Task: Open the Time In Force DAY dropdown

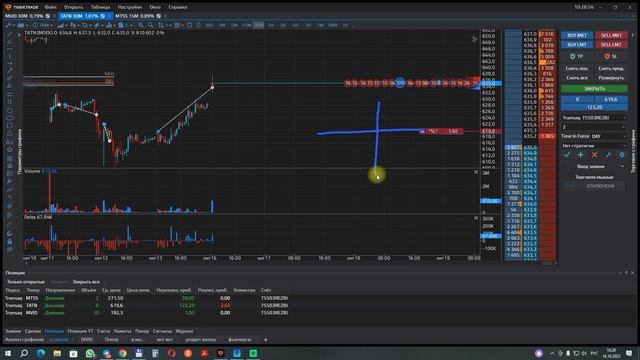Action: tap(609, 136)
